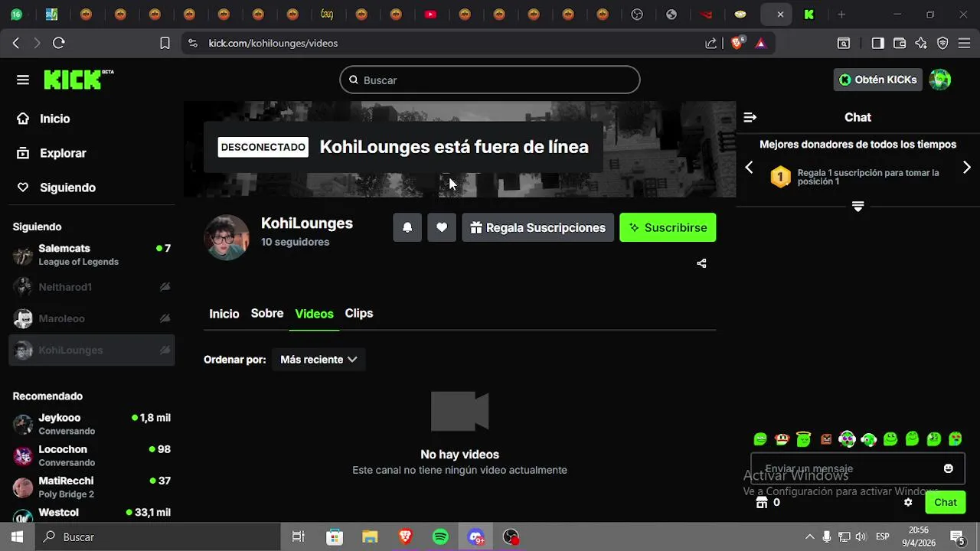The width and height of the screenshot is (980, 551).
Task: Click the browser bookmark icon
Action: pyautogui.click(x=165, y=44)
